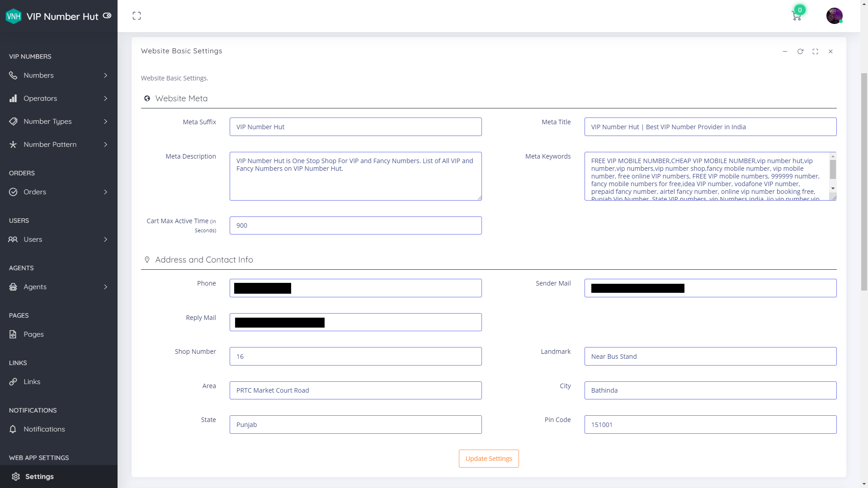
Task: Click the State input field
Action: [356, 425]
